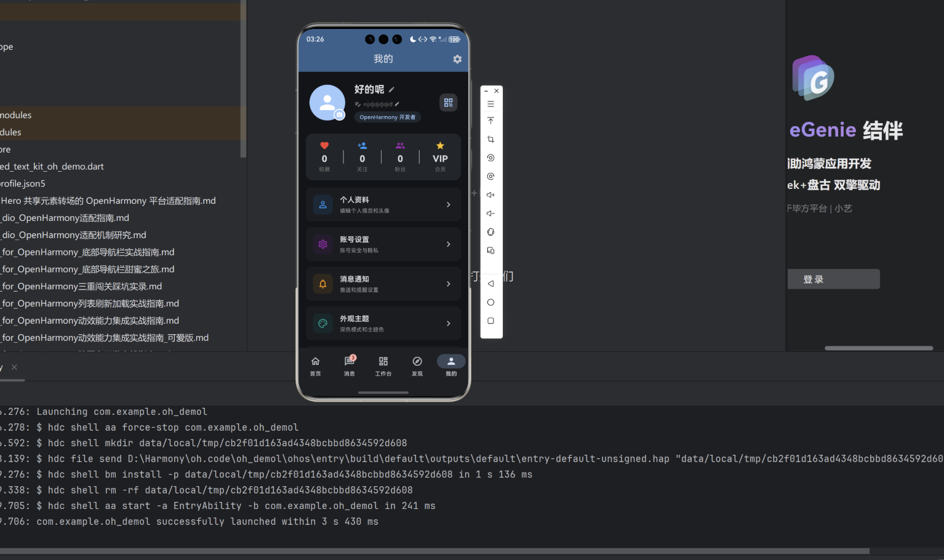Switch to 首页 home tab
944x560 pixels.
315,366
